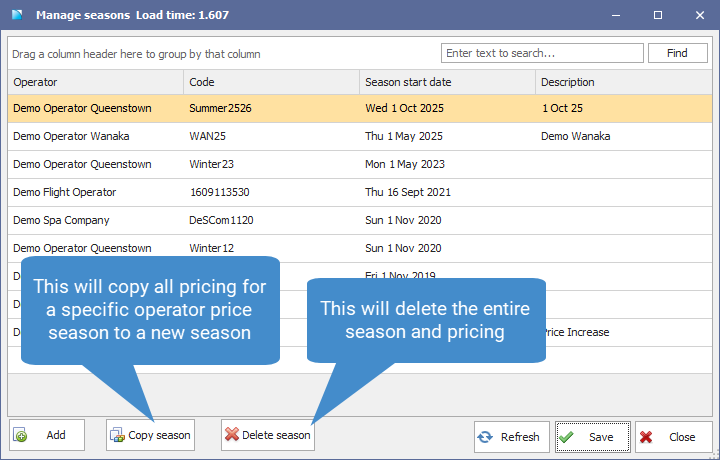Click the Add season icon button

click(20, 435)
